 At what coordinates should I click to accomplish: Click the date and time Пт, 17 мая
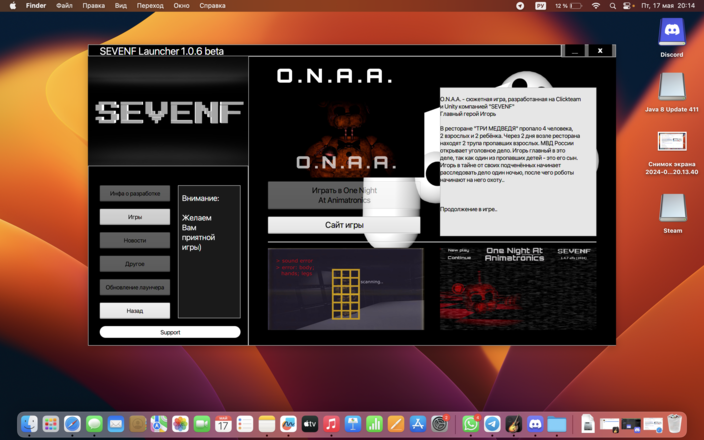tap(668, 6)
